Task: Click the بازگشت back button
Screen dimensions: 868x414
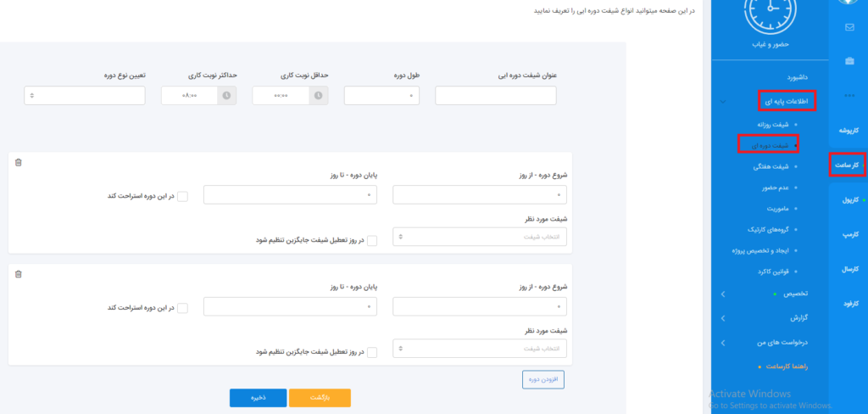Action: (320, 398)
